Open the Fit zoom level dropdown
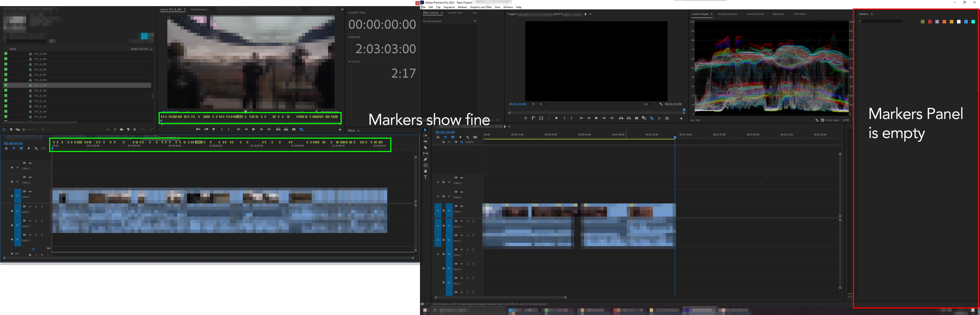This screenshot has width=980, height=315. [x=545, y=104]
